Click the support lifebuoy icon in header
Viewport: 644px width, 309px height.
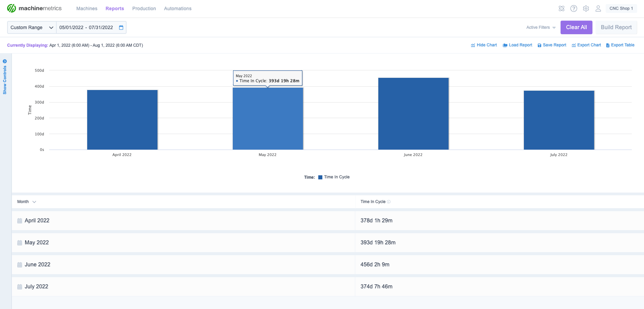pos(561,9)
